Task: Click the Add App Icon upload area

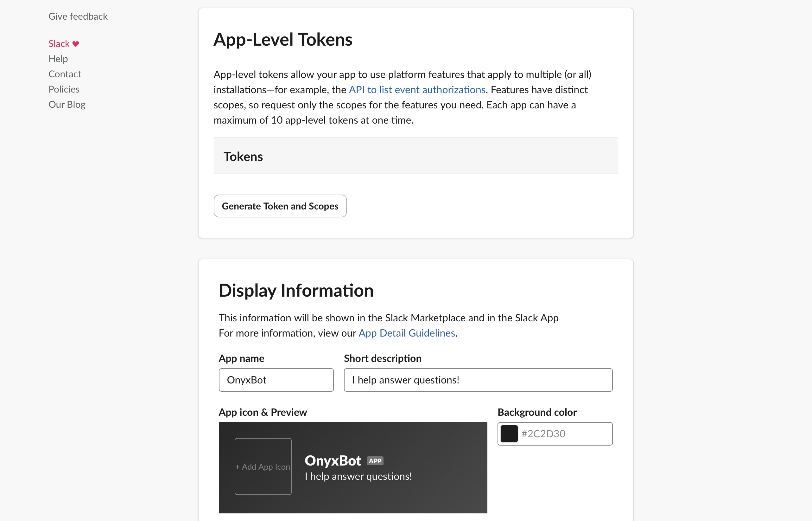Action: pyautogui.click(x=263, y=466)
